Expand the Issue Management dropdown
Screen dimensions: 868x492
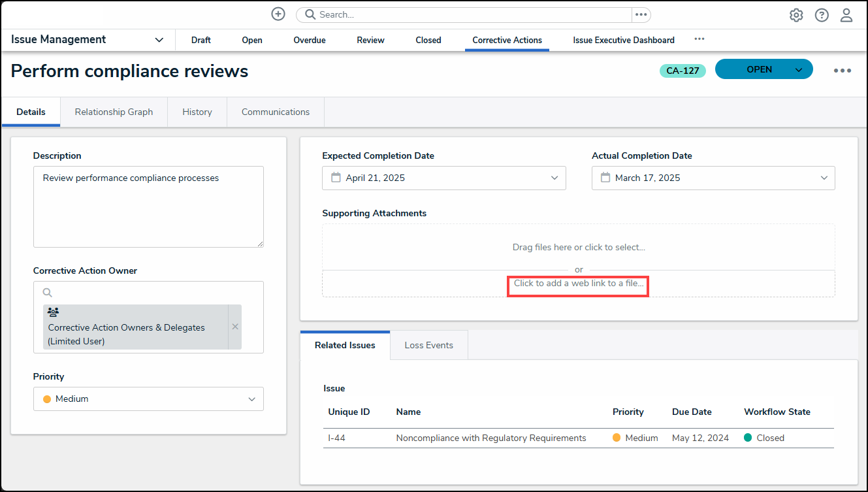point(159,40)
